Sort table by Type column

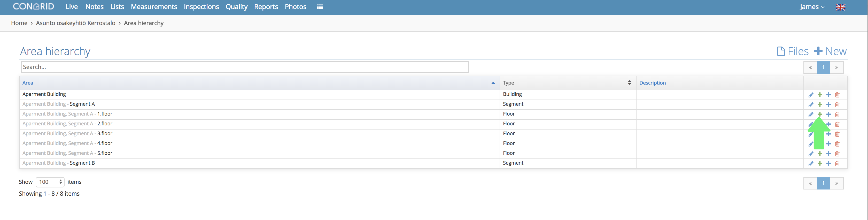[x=629, y=83]
